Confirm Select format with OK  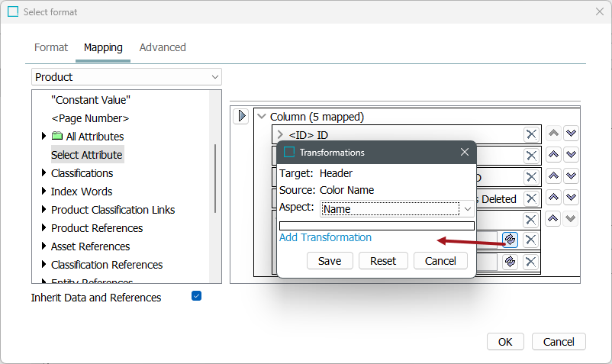505,342
